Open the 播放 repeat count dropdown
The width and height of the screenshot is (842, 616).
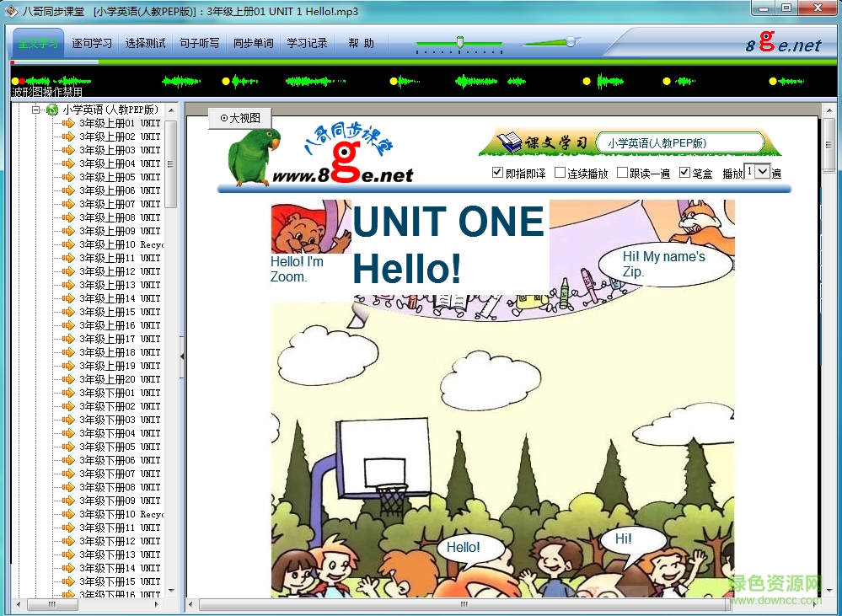coord(763,171)
